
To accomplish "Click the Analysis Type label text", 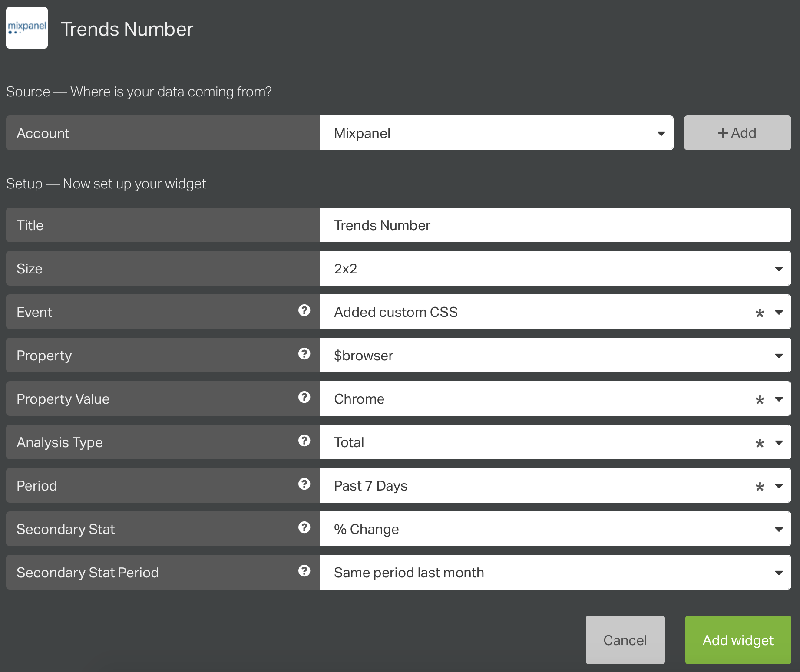I will [x=60, y=442].
